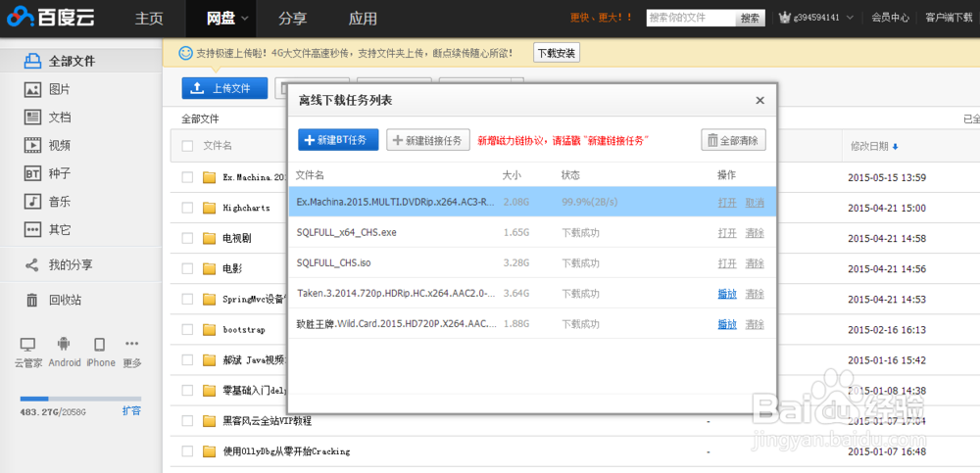Click the storage usage progress bar
This screenshot has height=473, width=980.
coord(80,398)
